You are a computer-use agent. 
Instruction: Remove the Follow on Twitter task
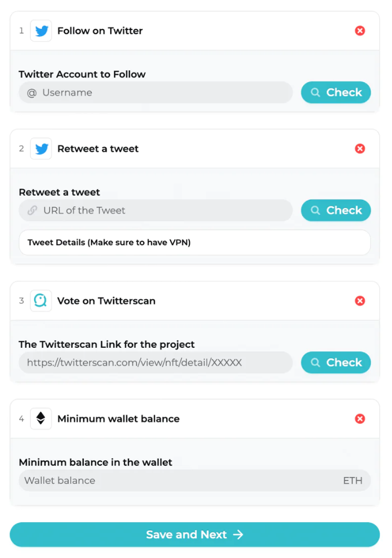pos(360,31)
